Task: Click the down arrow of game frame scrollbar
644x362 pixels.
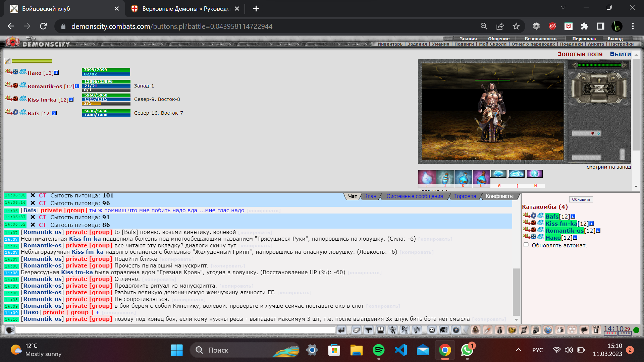Action: tap(636, 187)
